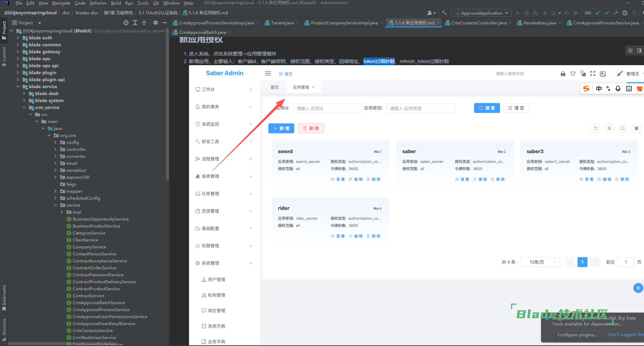
Task: Toggle the Commit tool window
Action: (x=4, y=56)
